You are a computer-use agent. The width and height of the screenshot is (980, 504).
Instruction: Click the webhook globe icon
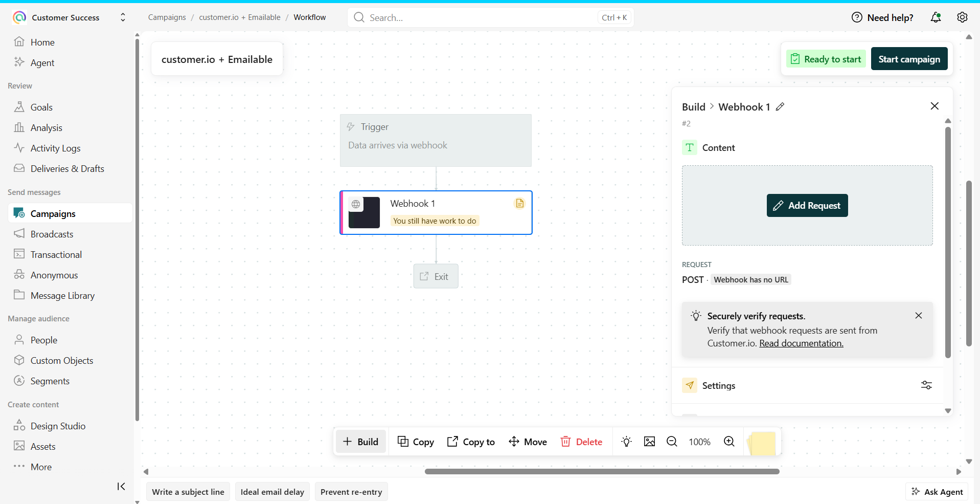click(356, 204)
